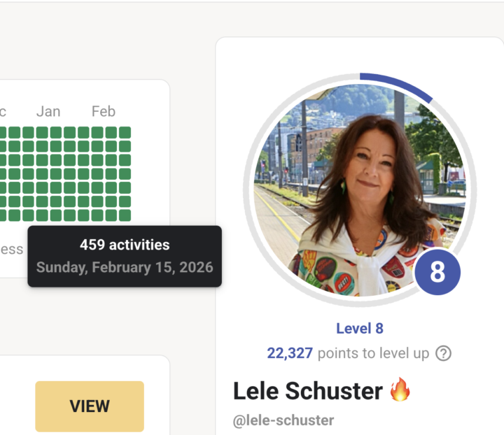Click the help question mark icon

(x=443, y=353)
